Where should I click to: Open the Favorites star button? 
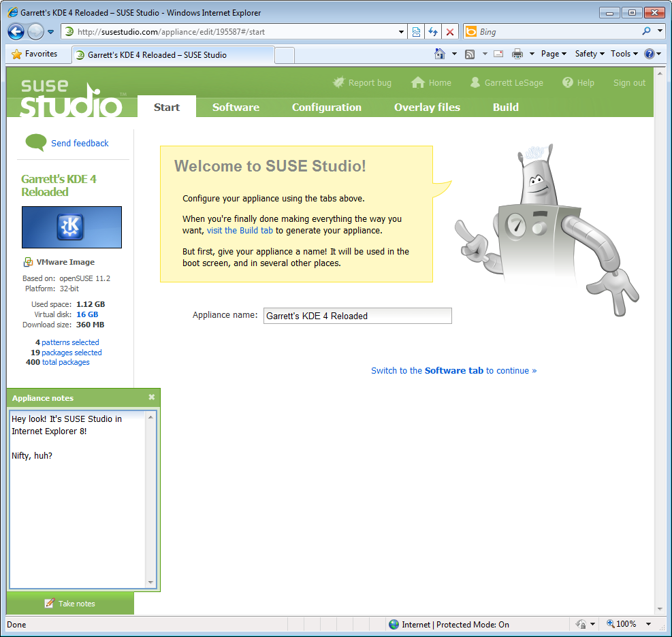pyautogui.click(x=35, y=54)
